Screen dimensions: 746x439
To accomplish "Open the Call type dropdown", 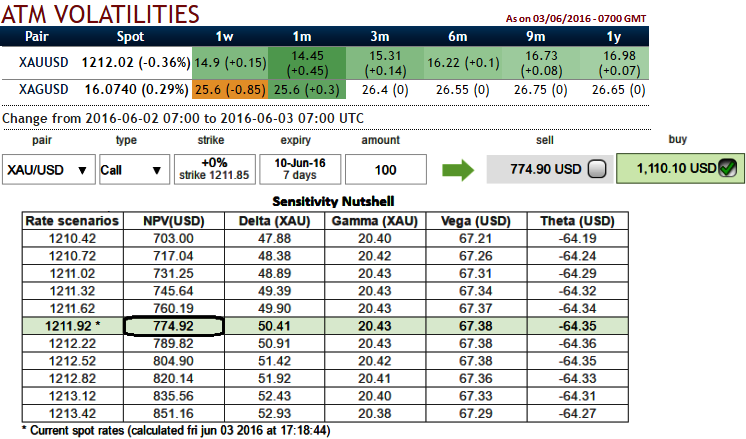I will 135,169.
